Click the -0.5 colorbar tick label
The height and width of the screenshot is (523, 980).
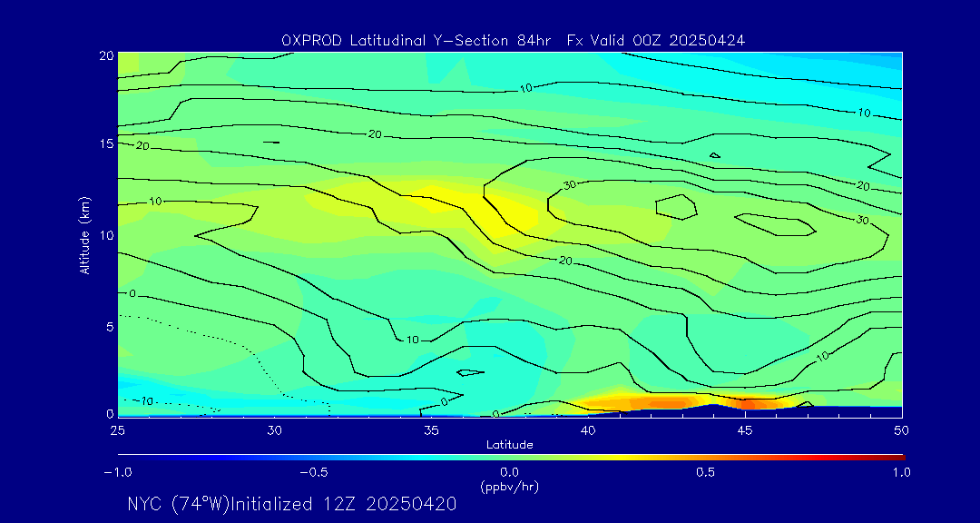[x=312, y=472]
